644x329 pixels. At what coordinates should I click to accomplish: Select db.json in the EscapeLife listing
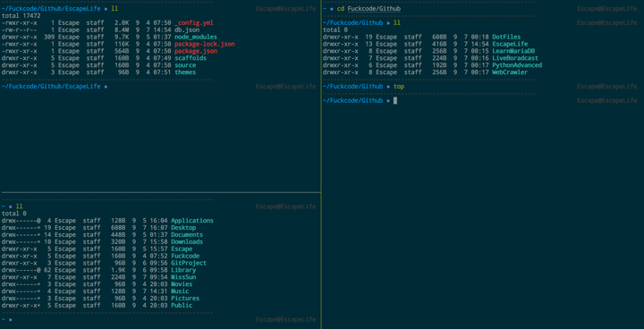click(187, 30)
